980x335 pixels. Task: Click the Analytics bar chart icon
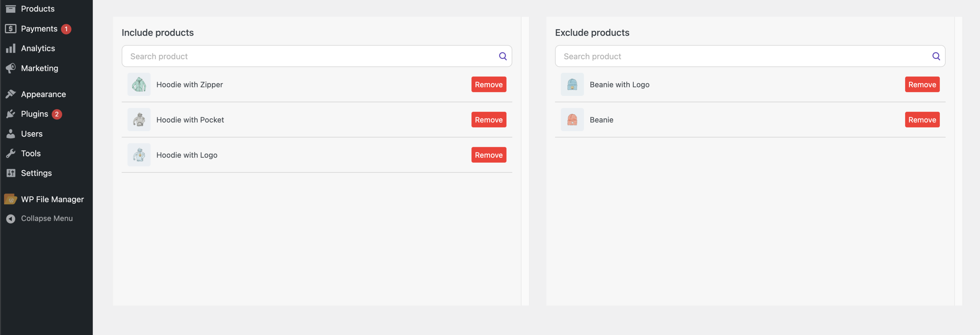(x=11, y=48)
